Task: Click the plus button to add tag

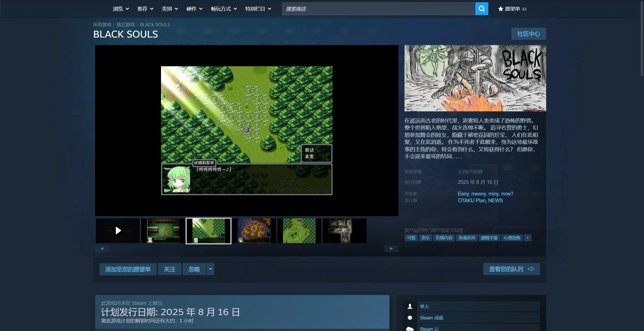Action: pyautogui.click(x=528, y=238)
